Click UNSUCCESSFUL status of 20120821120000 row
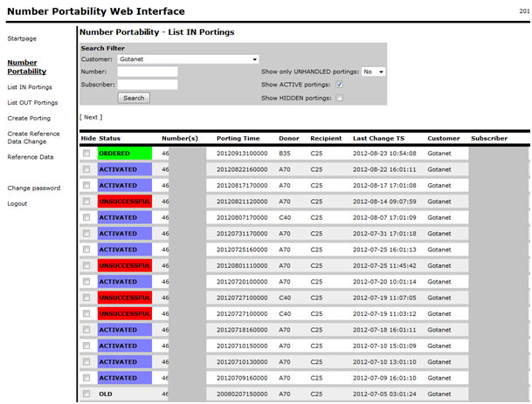This screenshot has width=532, height=404. [125, 202]
